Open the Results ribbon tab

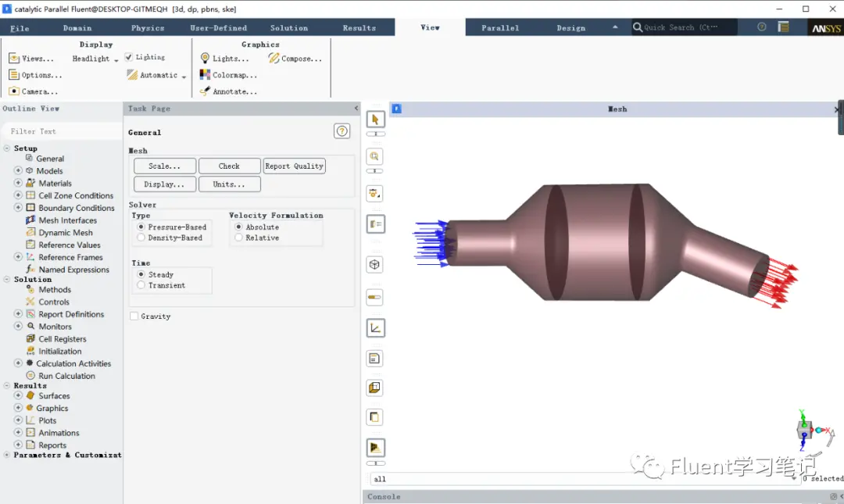[359, 28]
